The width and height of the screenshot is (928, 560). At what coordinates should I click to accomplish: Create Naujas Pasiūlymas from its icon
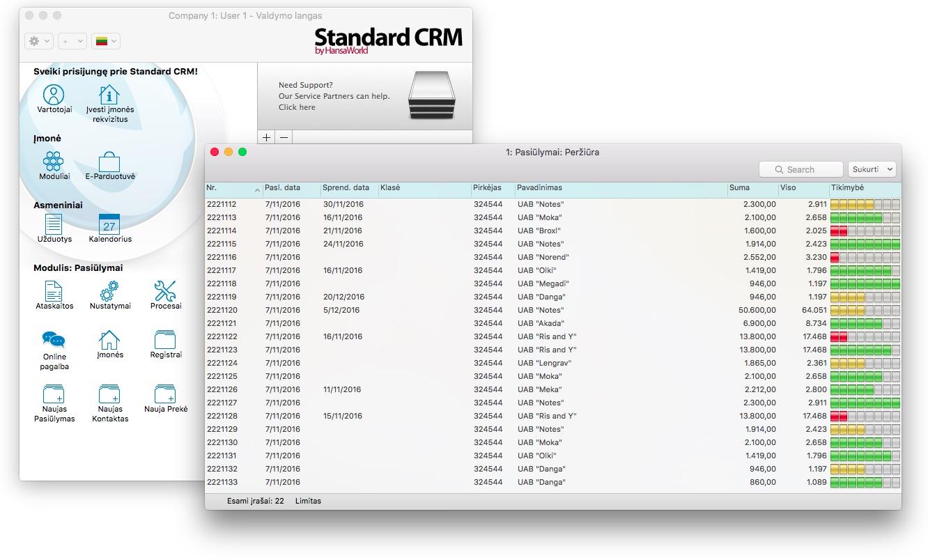pyautogui.click(x=54, y=394)
